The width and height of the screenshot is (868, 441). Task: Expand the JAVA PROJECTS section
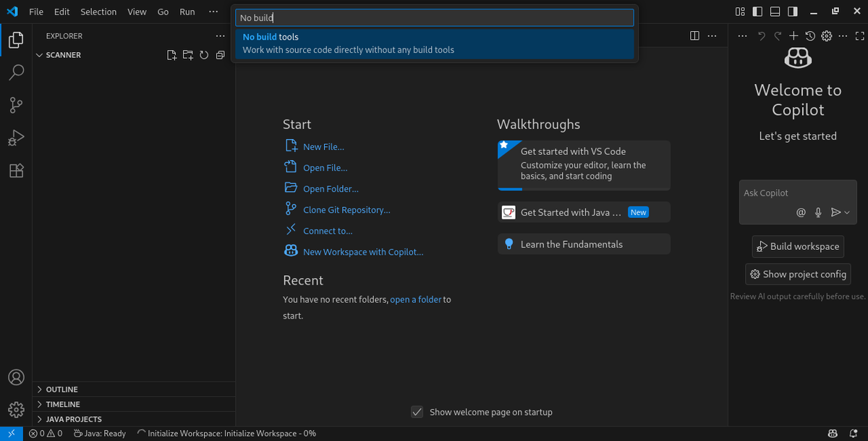[x=73, y=419]
